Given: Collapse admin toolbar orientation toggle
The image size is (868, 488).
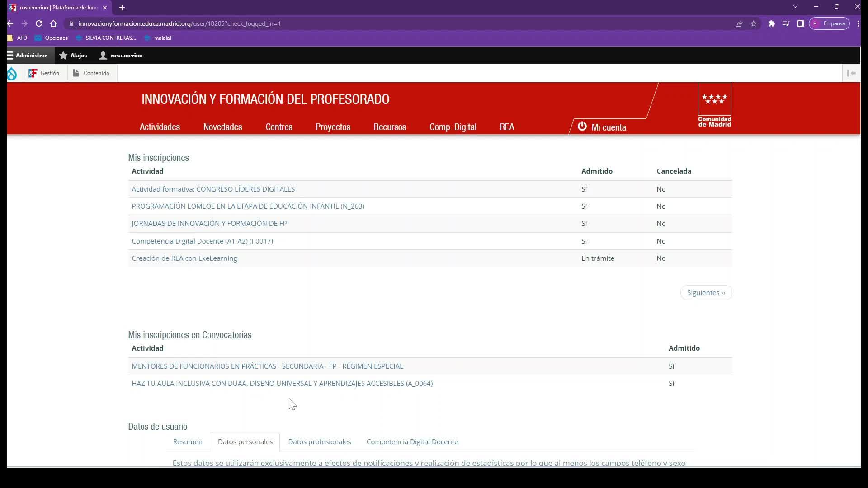Looking at the screenshot, I should click(x=851, y=73).
